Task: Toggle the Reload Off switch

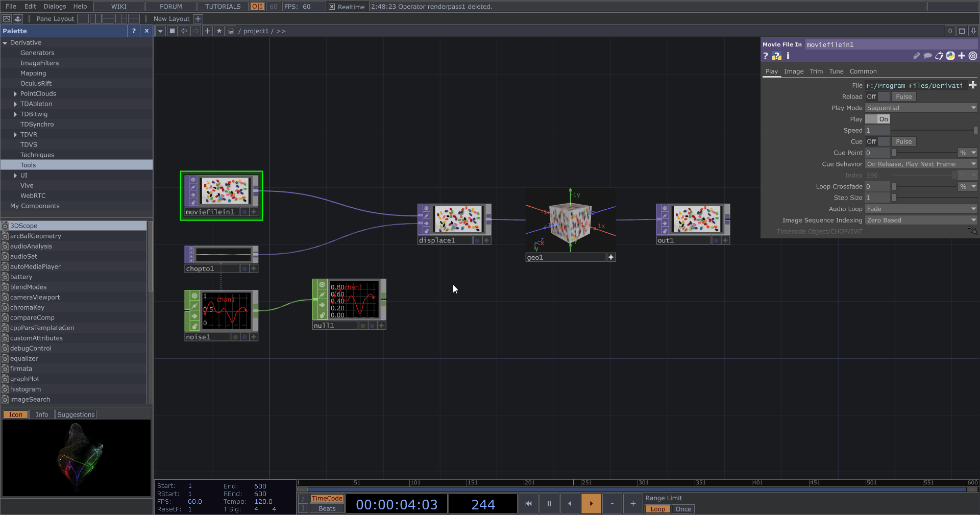Action: pyautogui.click(x=877, y=96)
